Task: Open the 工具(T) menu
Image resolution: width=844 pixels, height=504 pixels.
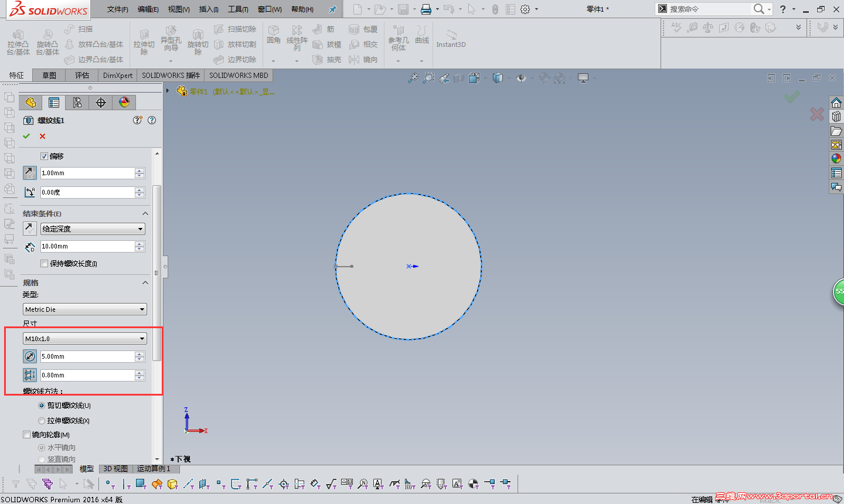Action: click(238, 9)
